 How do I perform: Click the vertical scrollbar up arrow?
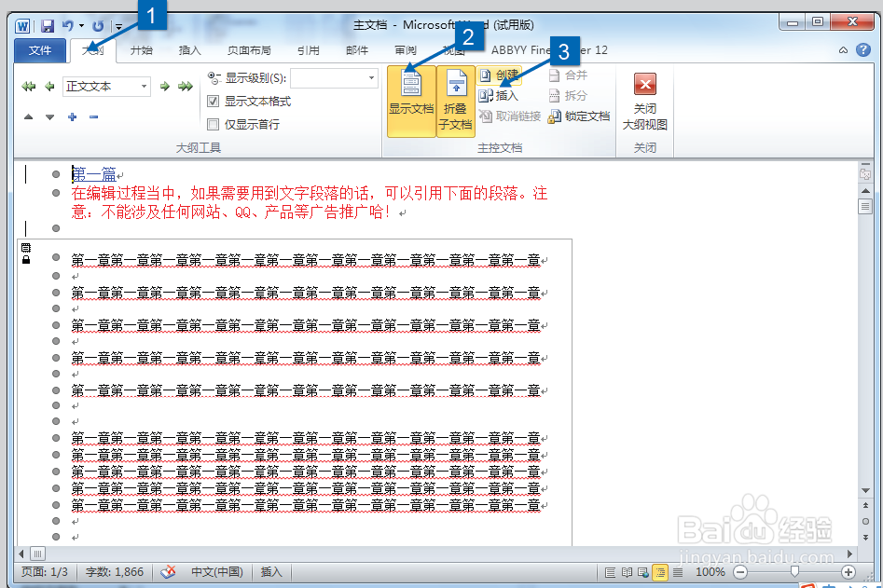pyautogui.click(x=865, y=191)
